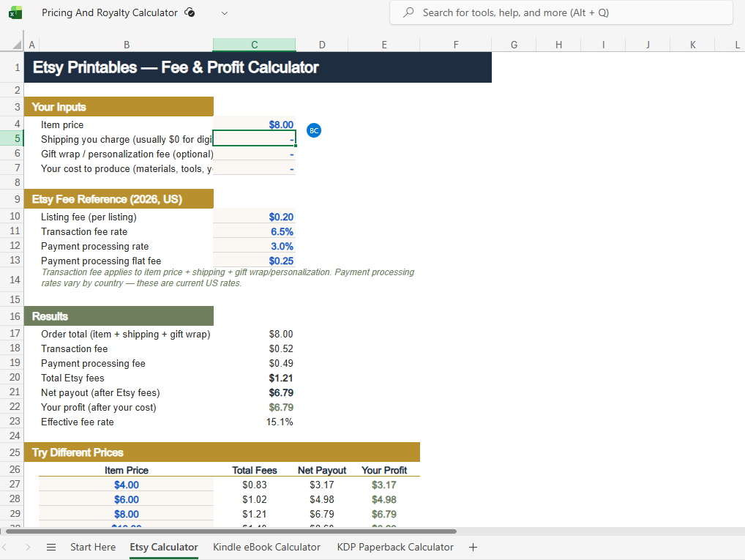Click the Effective fee rate 15.1%
This screenshot has height=560, width=745.
[x=280, y=422]
